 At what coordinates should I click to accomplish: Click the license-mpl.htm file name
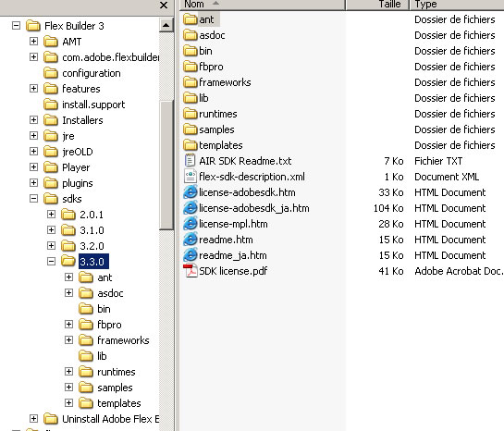(x=233, y=224)
